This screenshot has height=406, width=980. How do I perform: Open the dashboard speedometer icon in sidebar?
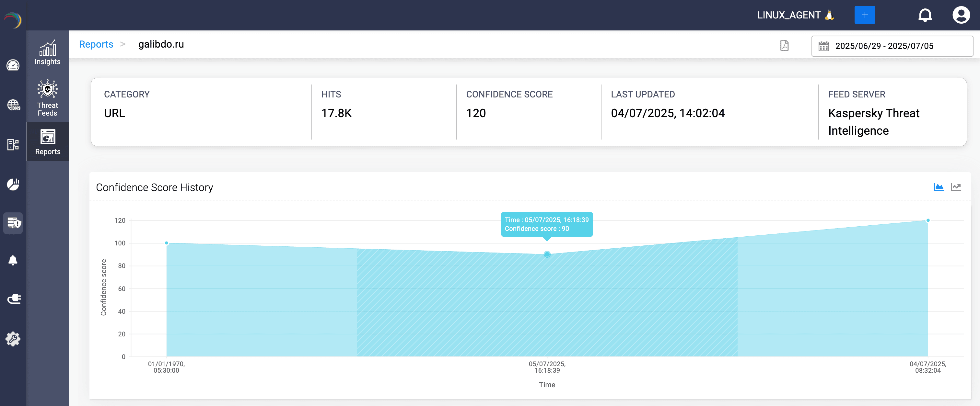13,65
